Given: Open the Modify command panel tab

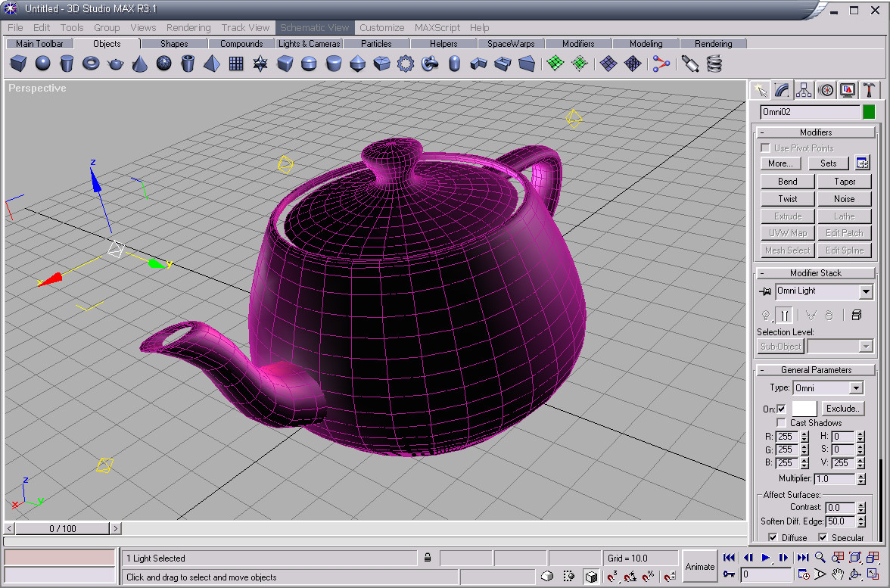Looking at the screenshot, I should point(782,90).
